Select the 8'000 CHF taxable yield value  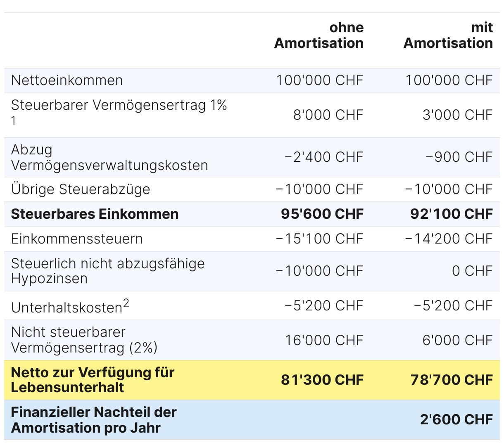pyautogui.click(x=328, y=115)
